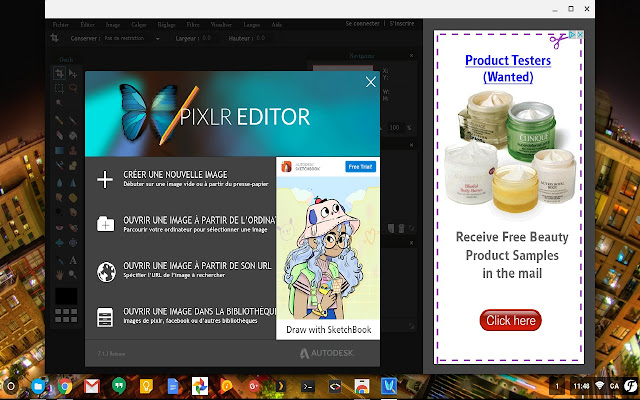The width and height of the screenshot is (640, 400).
Task: Click the AdChoices icon on the ad
Action: (x=572, y=35)
